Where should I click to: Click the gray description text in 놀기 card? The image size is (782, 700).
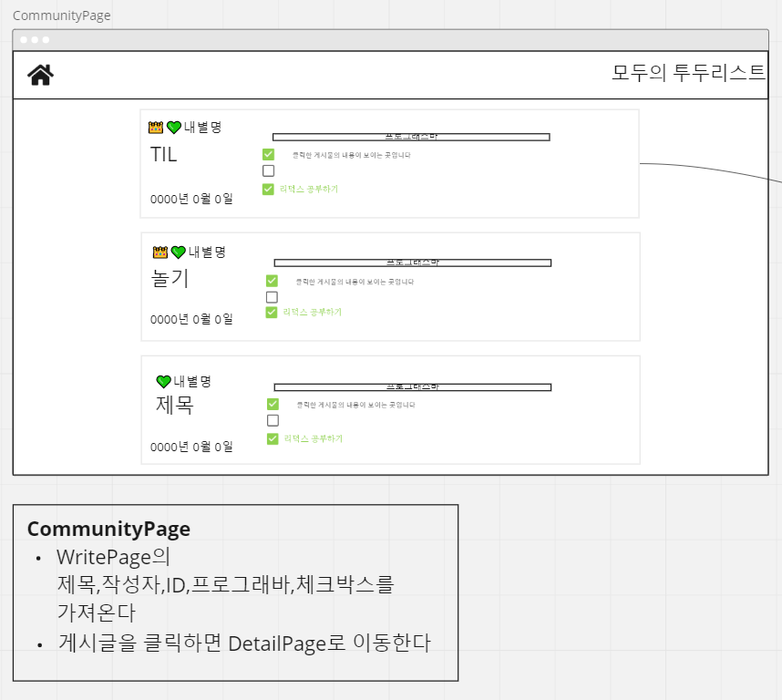click(x=355, y=282)
